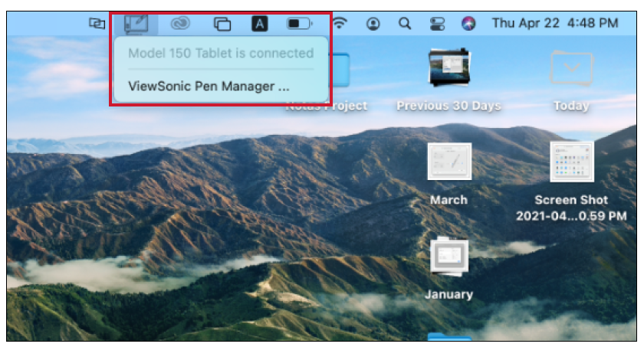Click 'Model 150 Tablet is connected' status entry

point(220,53)
